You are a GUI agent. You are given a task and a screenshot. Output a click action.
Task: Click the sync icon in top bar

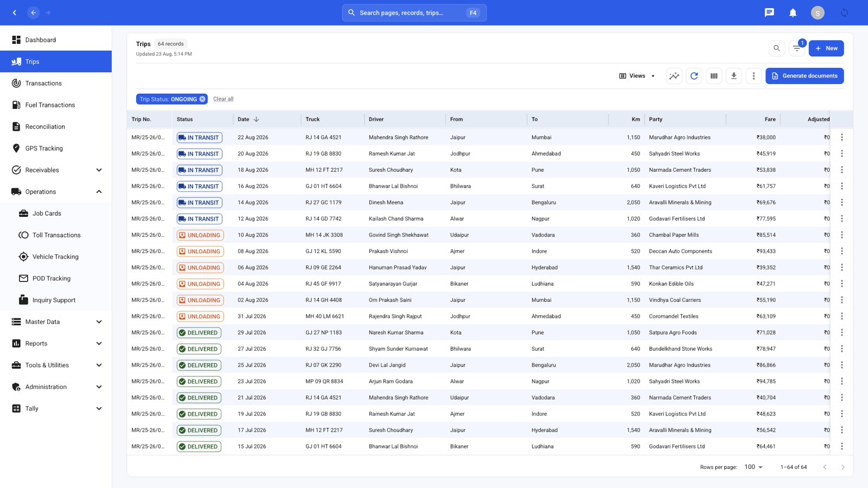point(844,12)
